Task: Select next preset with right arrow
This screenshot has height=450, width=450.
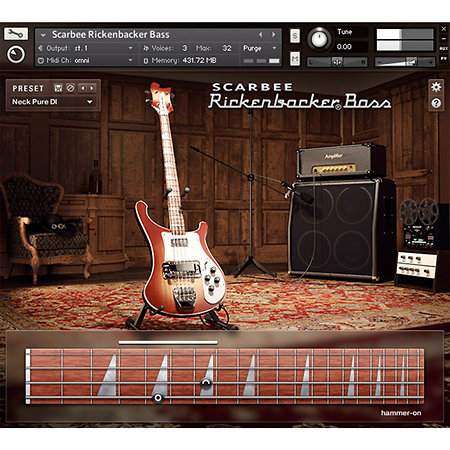Action: pyautogui.click(x=91, y=88)
